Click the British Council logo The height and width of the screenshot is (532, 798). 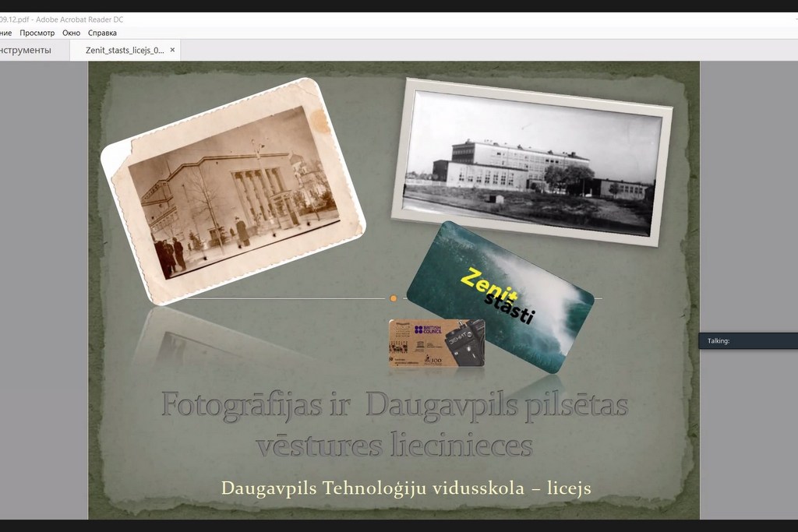pos(428,330)
